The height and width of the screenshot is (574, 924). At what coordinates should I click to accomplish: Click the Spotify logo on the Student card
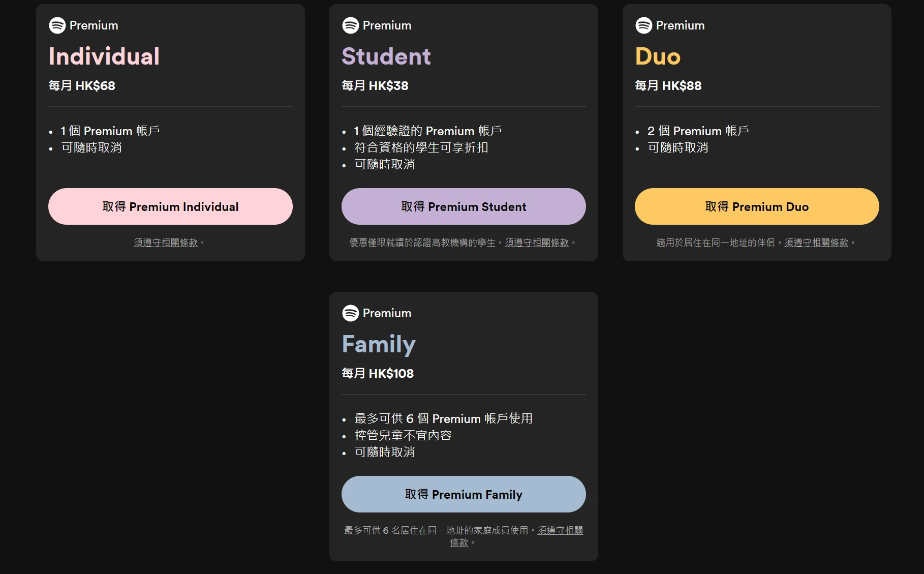coord(351,25)
